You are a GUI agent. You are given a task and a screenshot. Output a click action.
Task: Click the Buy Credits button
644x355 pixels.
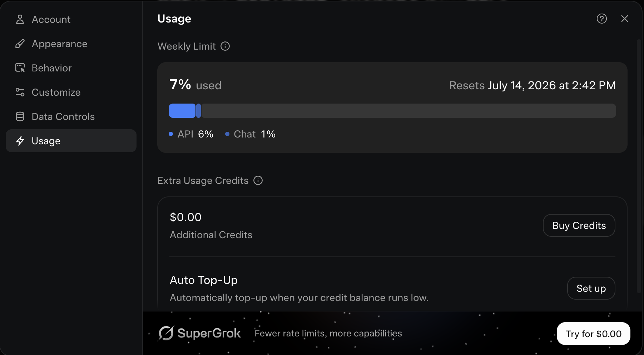coord(579,225)
